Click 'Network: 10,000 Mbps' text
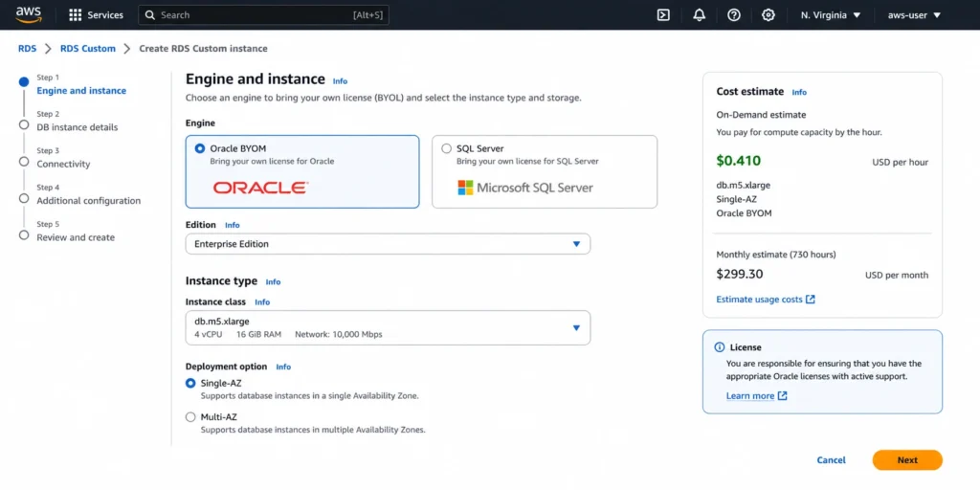The width and height of the screenshot is (980, 490). pos(338,334)
